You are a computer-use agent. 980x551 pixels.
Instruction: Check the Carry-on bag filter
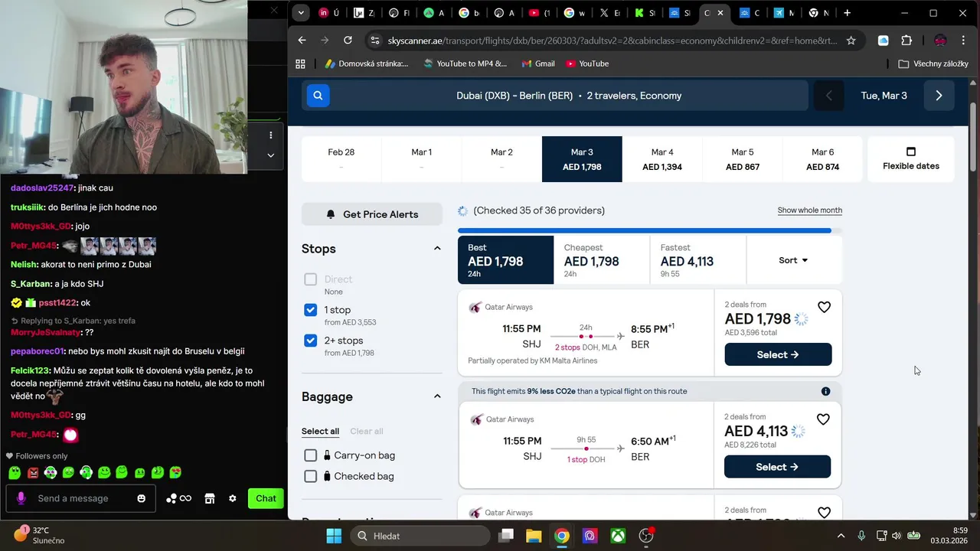click(x=310, y=455)
